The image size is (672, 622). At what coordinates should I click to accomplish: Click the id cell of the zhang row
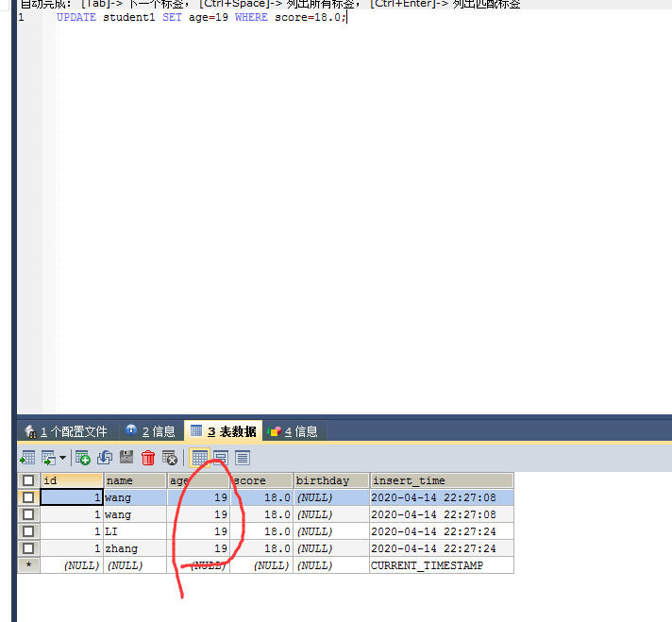click(72, 548)
